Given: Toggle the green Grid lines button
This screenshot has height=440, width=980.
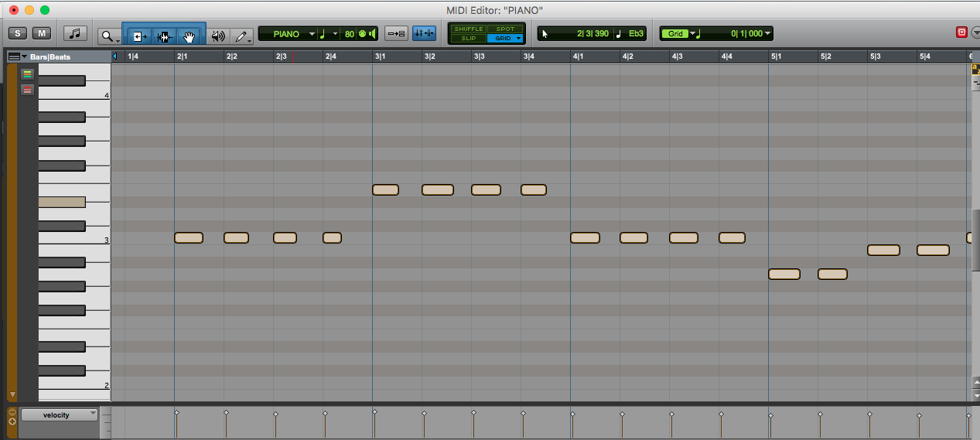Looking at the screenshot, I should click(676, 34).
